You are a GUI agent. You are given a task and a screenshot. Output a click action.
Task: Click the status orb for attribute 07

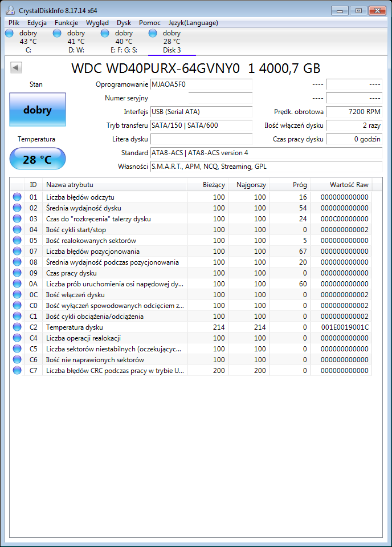(x=17, y=251)
